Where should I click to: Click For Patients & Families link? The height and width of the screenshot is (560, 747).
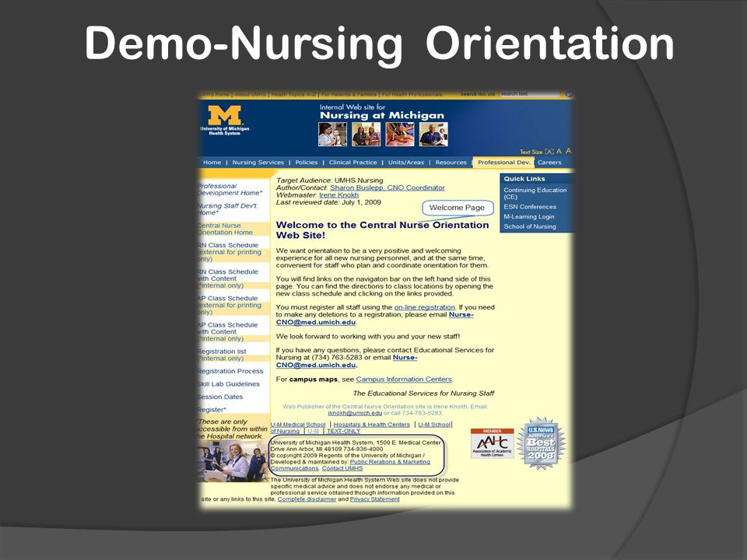pyautogui.click(x=349, y=94)
